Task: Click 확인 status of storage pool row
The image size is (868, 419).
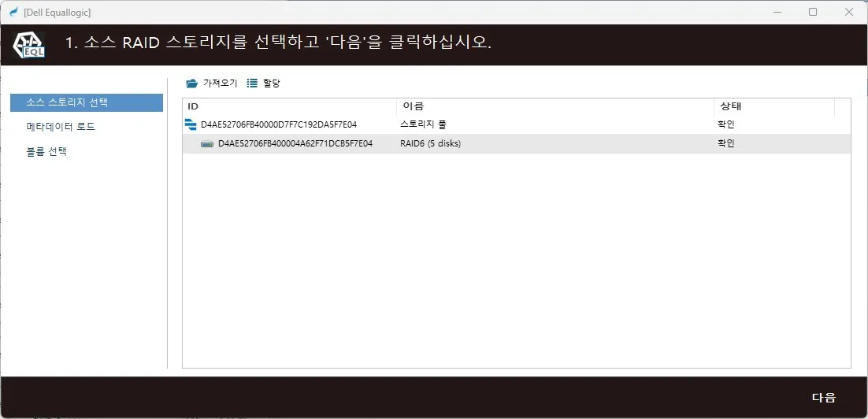Action: [725, 124]
